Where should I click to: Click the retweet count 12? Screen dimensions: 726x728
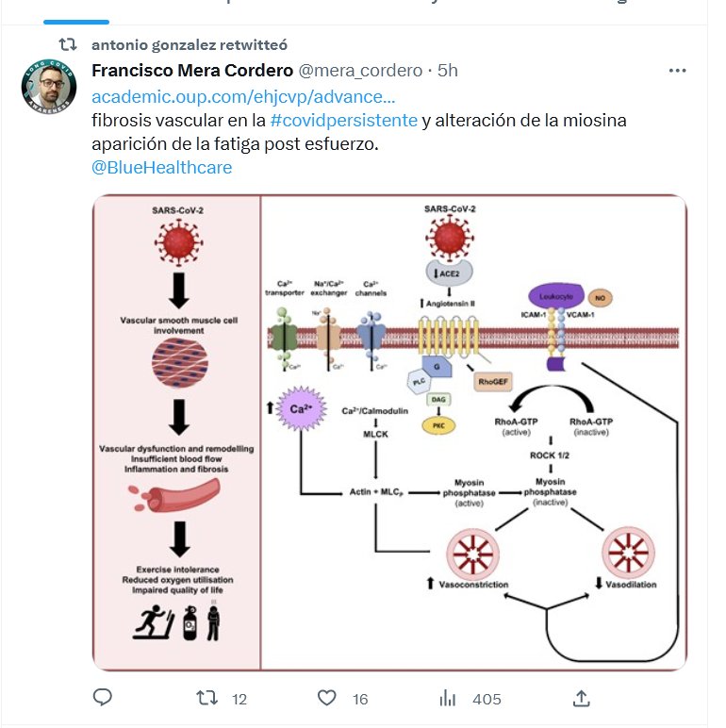[239, 699]
